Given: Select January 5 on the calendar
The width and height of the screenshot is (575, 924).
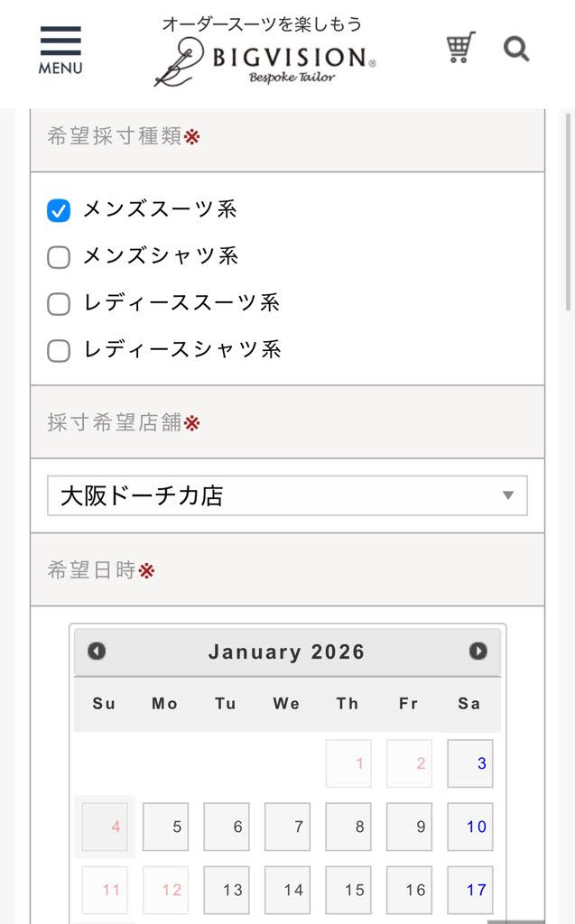Looking at the screenshot, I should pos(165,827).
